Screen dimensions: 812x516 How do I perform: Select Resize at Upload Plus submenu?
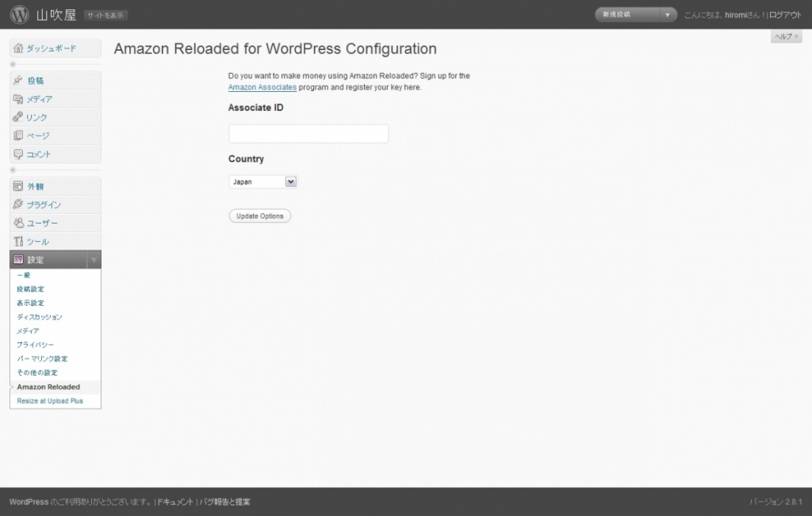[x=50, y=400]
